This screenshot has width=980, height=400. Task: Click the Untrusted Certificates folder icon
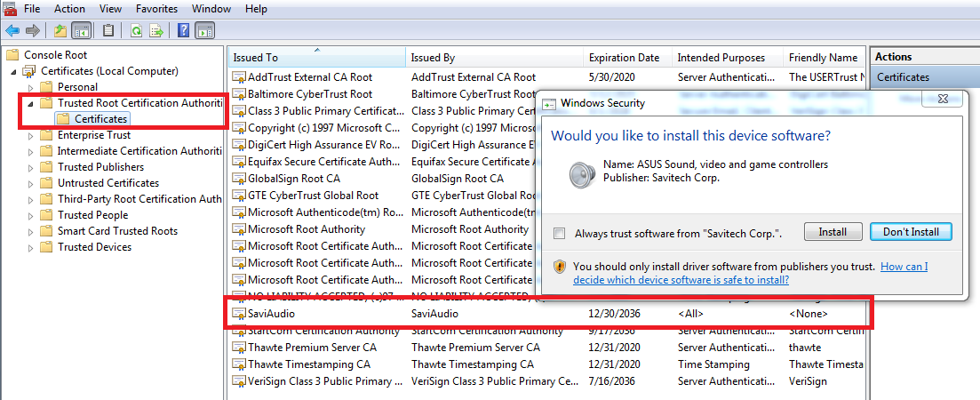click(x=46, y=183)
